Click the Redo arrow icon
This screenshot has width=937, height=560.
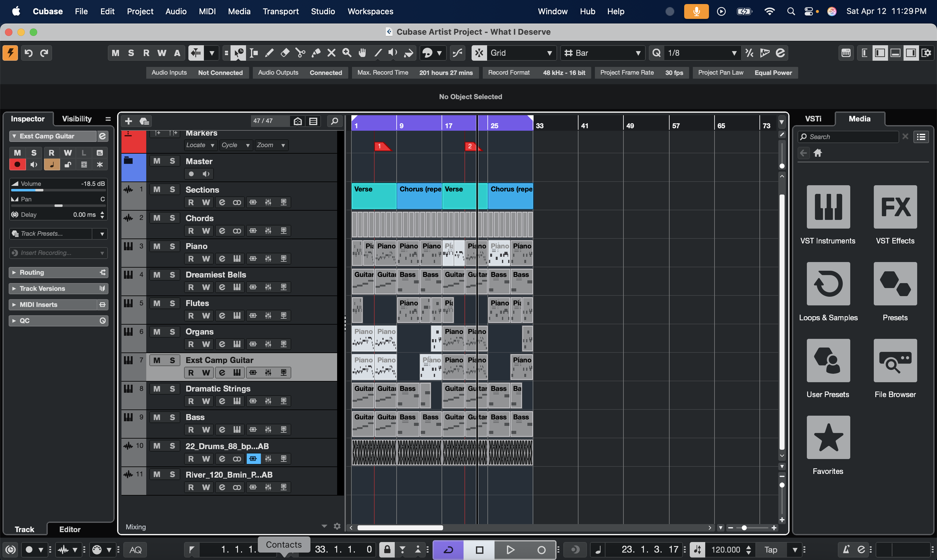tap(44, 53)
